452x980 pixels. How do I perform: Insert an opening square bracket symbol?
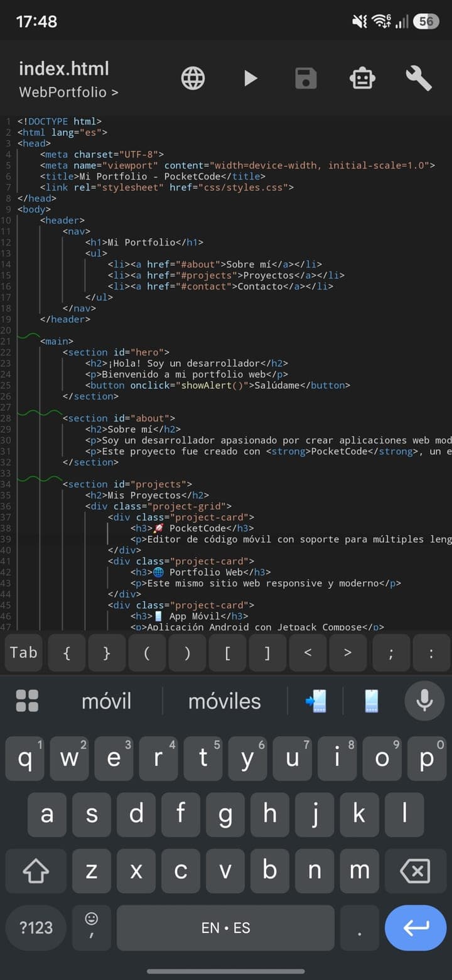pyautogui.click(x=227, y=653)
